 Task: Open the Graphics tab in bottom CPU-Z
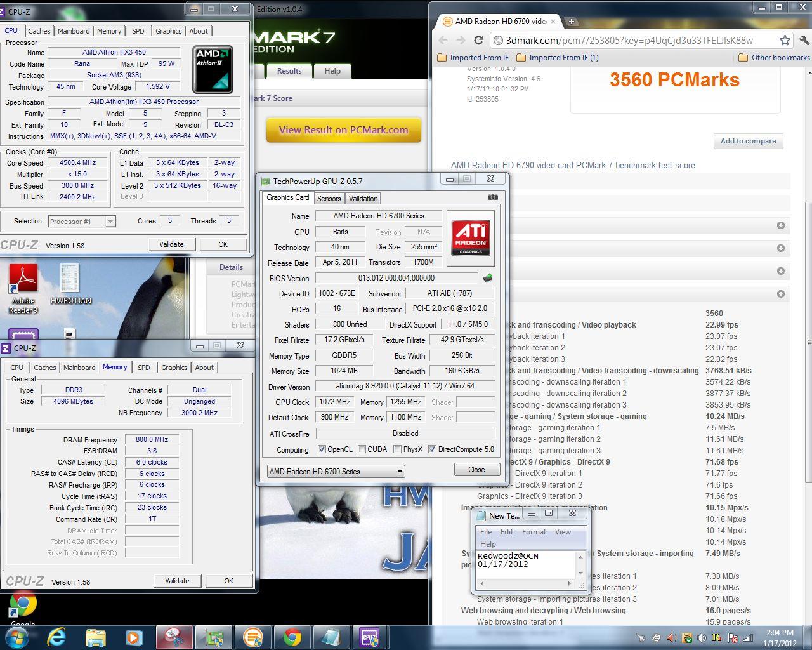pyautogui.click(x=174, y=368)
